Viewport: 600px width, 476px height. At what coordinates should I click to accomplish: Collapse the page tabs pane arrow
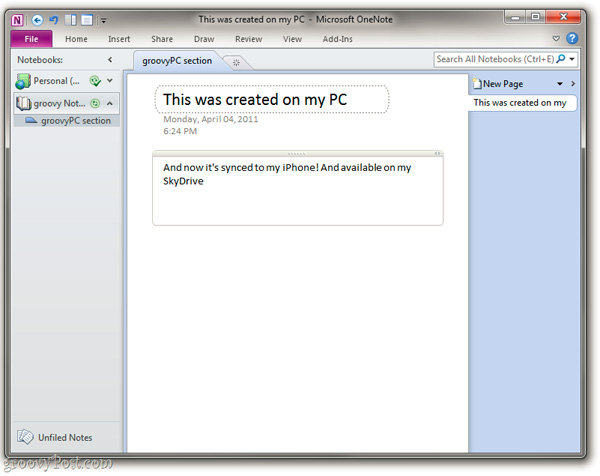coord(573,83)
